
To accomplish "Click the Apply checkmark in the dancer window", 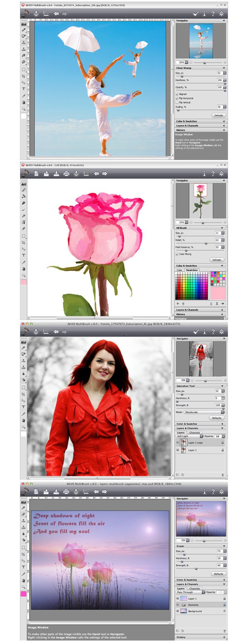I will click(196, 13).
